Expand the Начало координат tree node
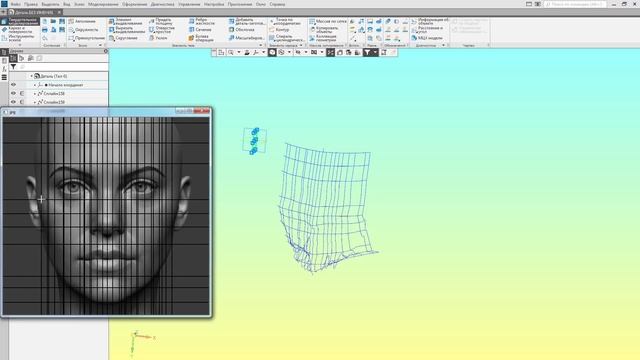The height and width of the screenshot is (360, 640). click(x=35, y=85)
